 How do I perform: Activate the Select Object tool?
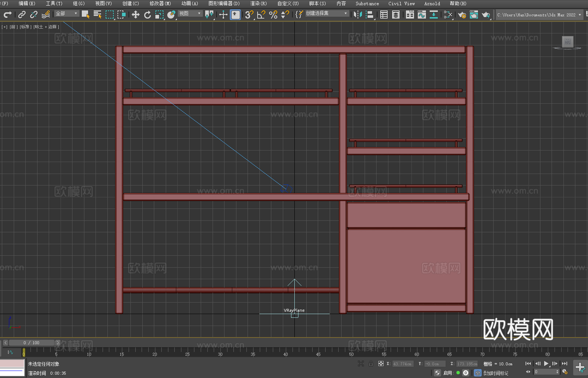click(85, 14)
